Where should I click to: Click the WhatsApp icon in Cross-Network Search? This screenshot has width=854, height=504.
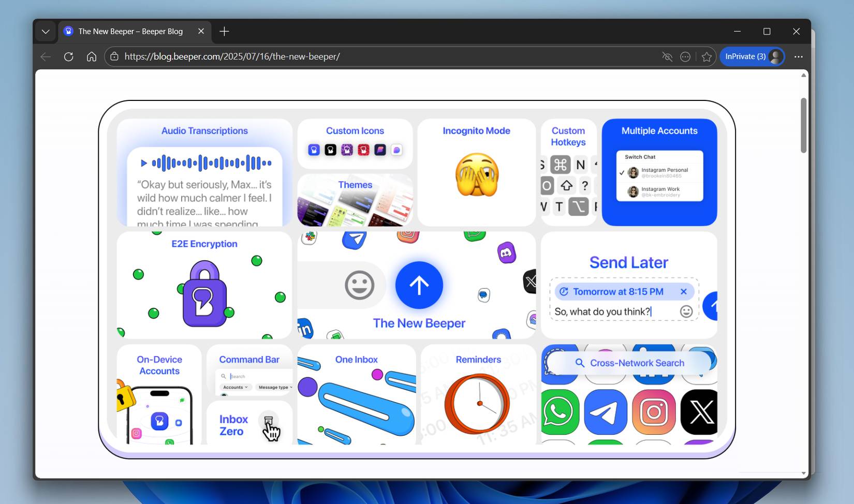click(559, 412)
